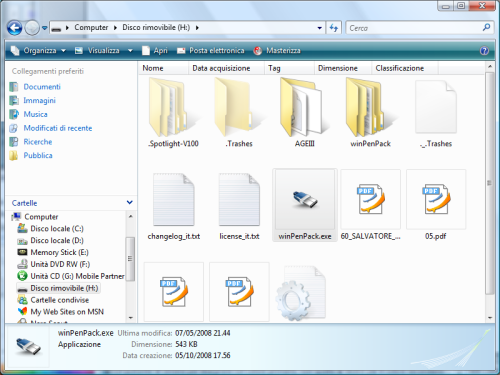
Task: Choose Posta elettronica in the toolbar
Action: pyautogui.click(x=211, y=51)
